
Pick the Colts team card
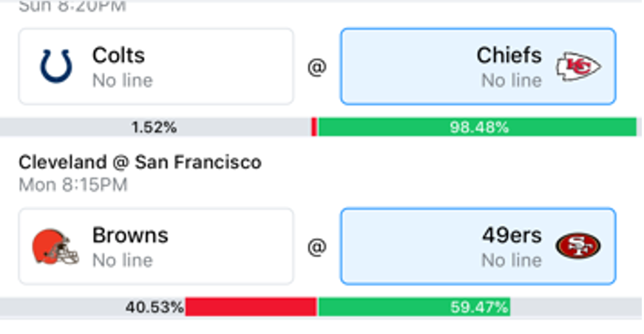(x=156, y=67)
